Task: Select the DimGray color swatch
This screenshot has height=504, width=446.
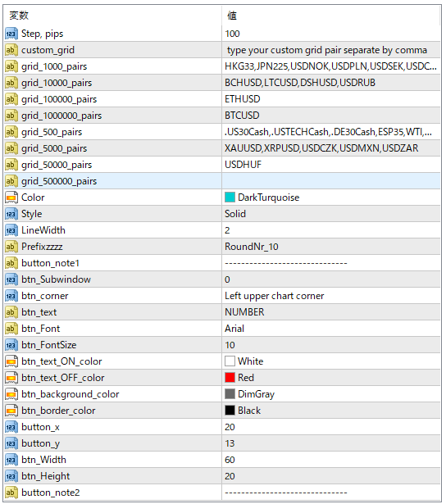Action: coord(230,394)
